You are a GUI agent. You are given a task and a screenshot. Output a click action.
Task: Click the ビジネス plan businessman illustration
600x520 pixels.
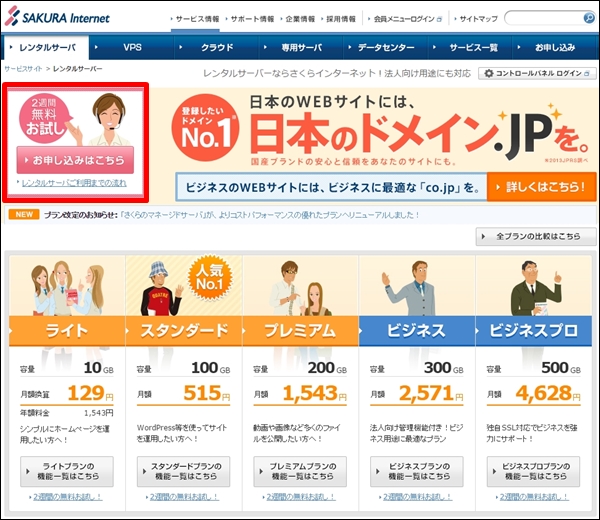pos(411,288)
